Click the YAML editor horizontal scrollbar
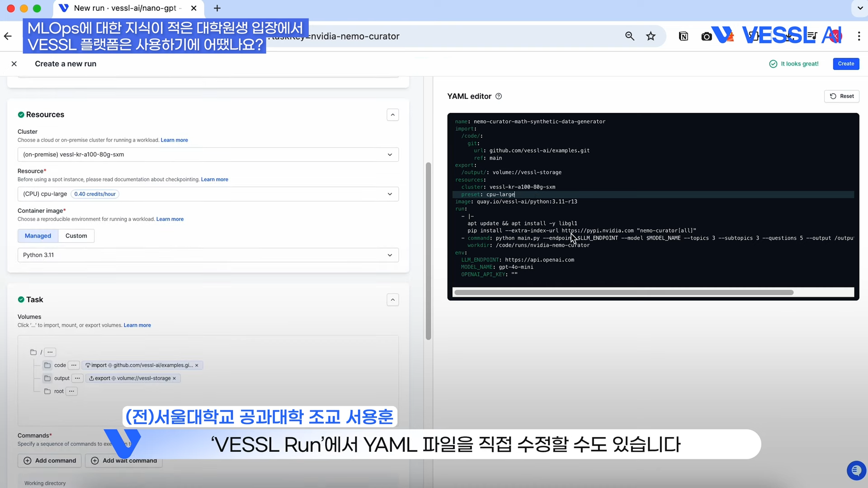This screenshot has width=868, height=488. (624, 292)
